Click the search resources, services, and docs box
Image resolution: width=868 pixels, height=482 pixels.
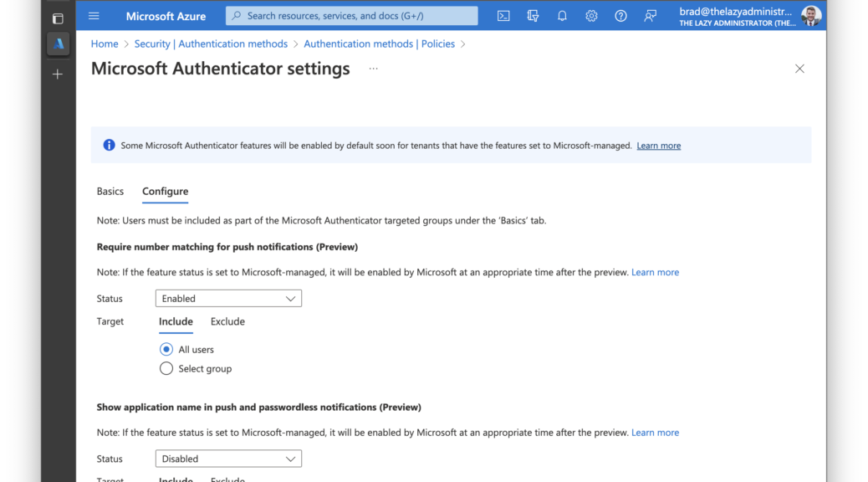pos(352,16)
